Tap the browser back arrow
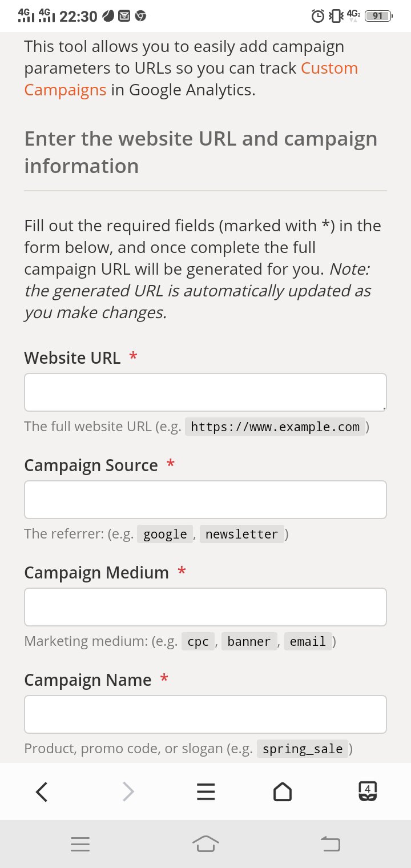The image size is (411, 868). 41,792
